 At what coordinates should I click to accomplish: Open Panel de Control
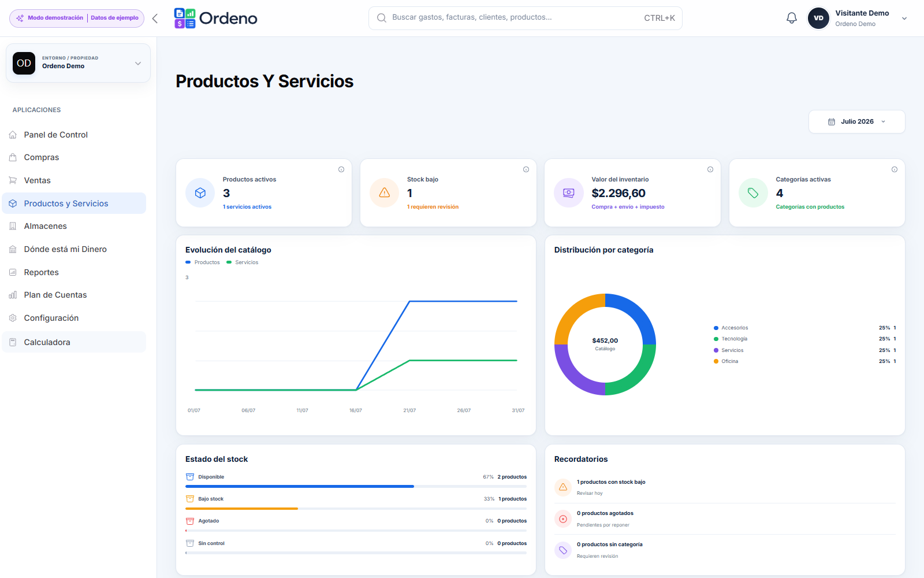tap(74, 135)
